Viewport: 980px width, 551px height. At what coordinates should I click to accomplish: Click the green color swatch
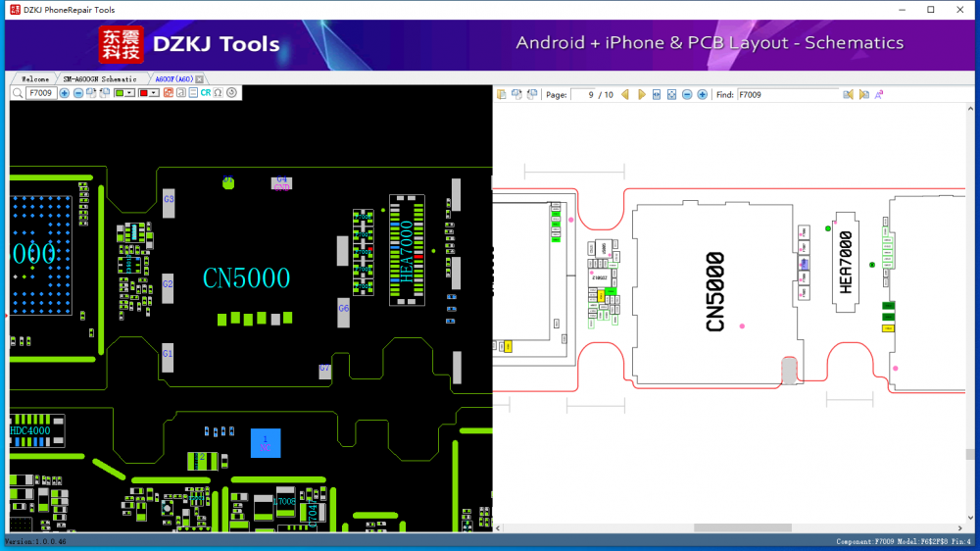pyautogui.click(x=120, y=93)
